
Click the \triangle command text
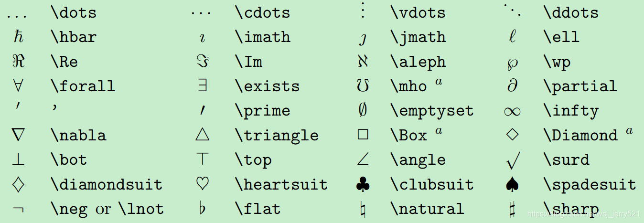(x=277, y=136)
